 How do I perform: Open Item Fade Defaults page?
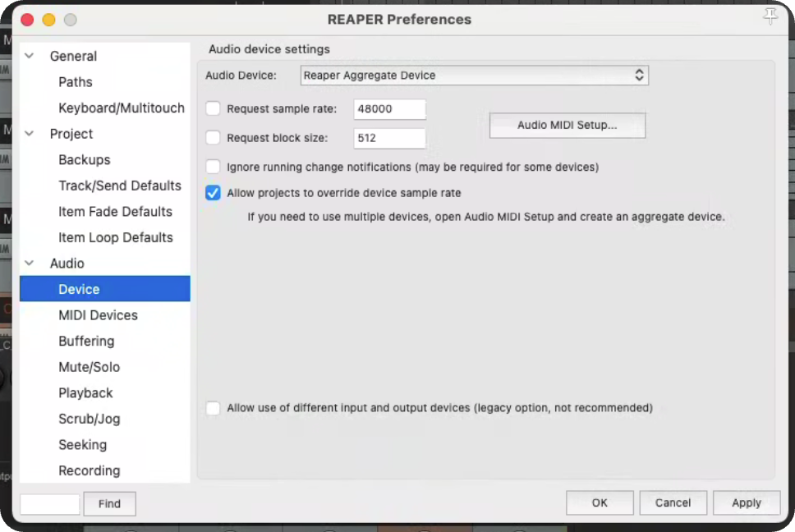click(115, 211)
